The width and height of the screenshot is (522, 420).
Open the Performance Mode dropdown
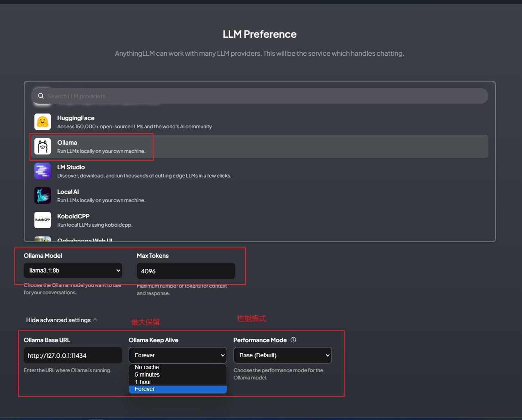pos(283,355)
